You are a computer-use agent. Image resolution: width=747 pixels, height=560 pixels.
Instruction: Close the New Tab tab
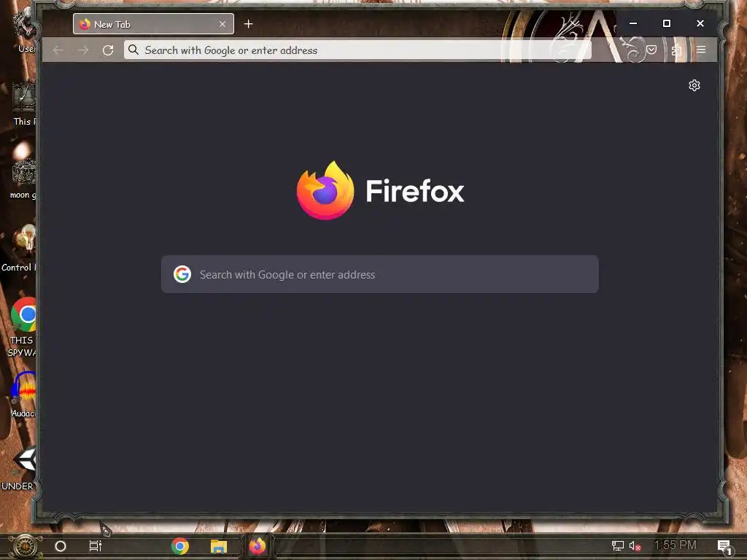pyautogui.click(x=222, y=24)
